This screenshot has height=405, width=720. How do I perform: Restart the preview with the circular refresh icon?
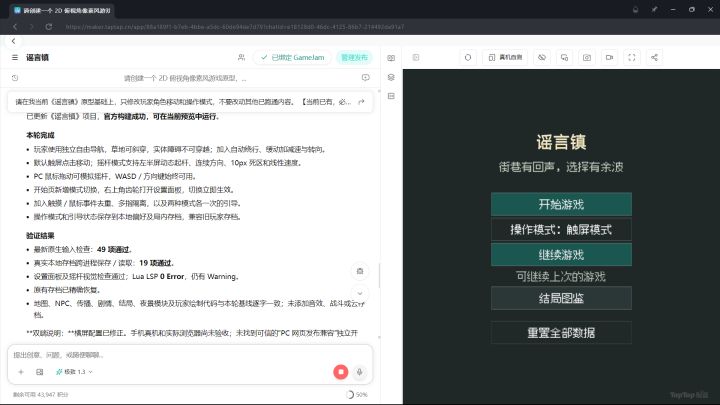468,57
